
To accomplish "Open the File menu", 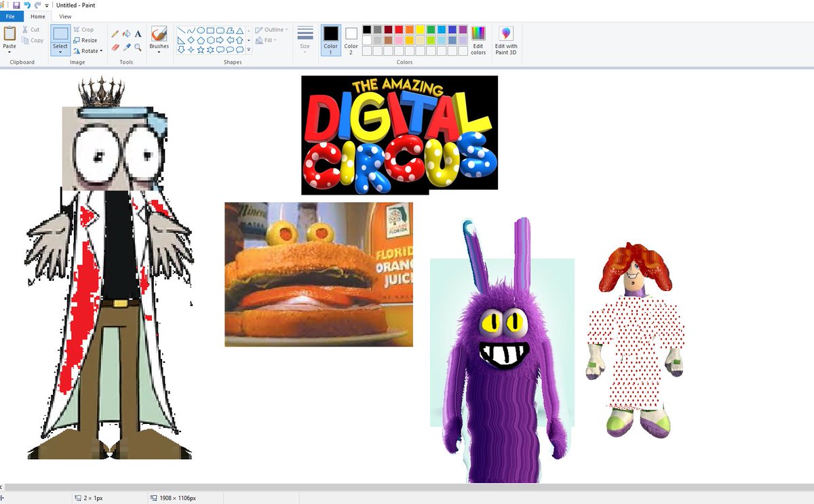I will 10,16.
